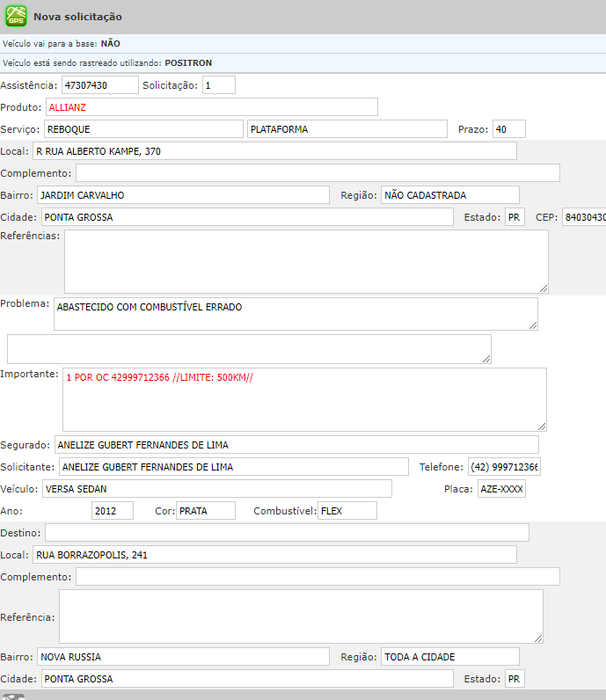Grab the Importante text area resize handle
This screenshot has width=606, height=700.
pos(542,427)
